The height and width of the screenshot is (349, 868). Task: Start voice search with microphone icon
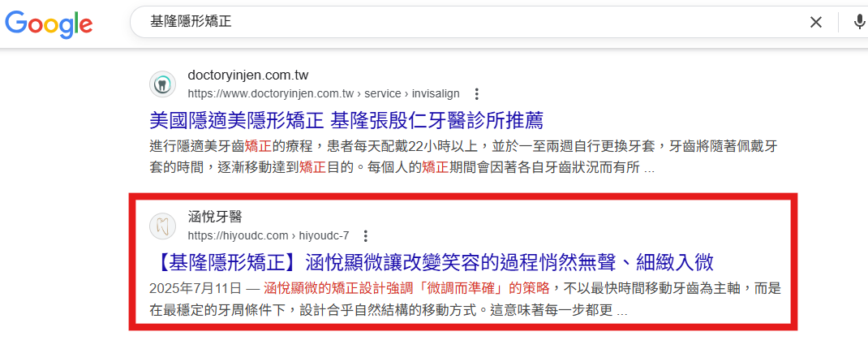point(860,22)
